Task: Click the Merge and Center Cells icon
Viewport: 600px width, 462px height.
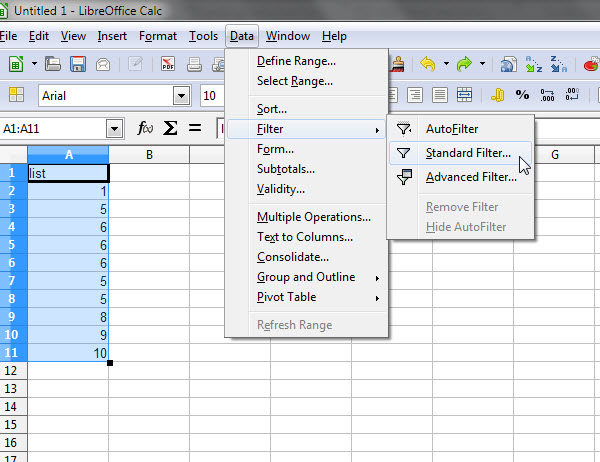Action: pos(464,95)
